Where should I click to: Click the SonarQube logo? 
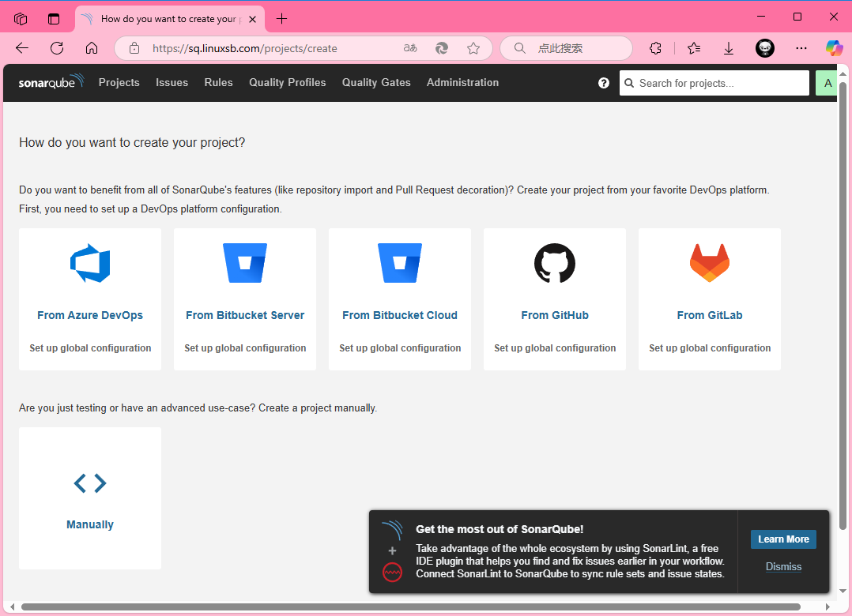click(x=51, y=82)
